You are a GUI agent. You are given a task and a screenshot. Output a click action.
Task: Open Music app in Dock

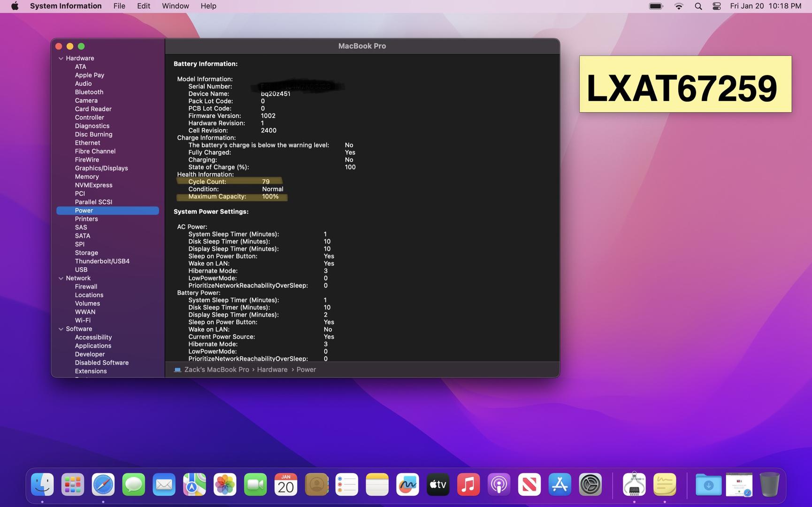(468, 484)
